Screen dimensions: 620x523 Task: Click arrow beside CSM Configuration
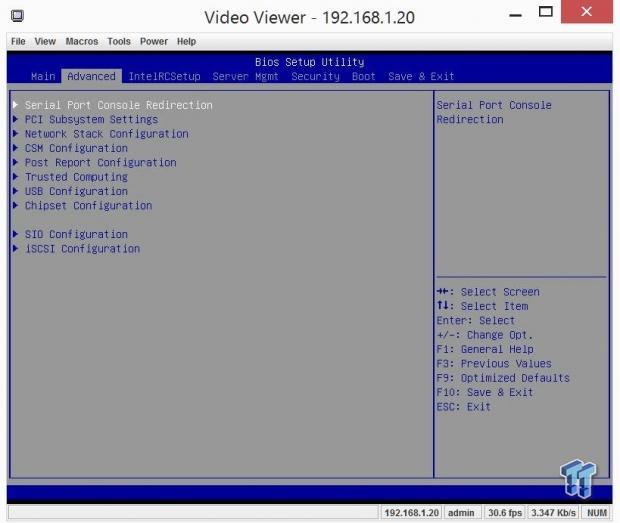click(x=15, y=148)
